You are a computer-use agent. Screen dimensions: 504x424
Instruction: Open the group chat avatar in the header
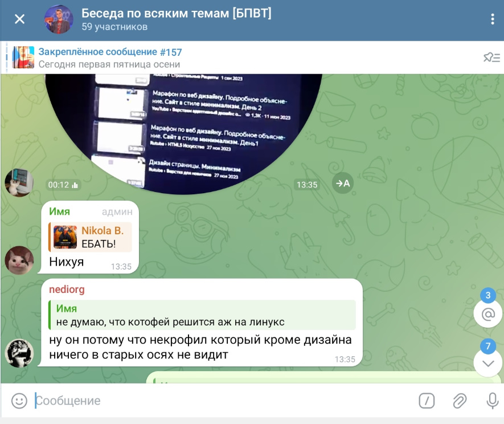pos(59,19)
